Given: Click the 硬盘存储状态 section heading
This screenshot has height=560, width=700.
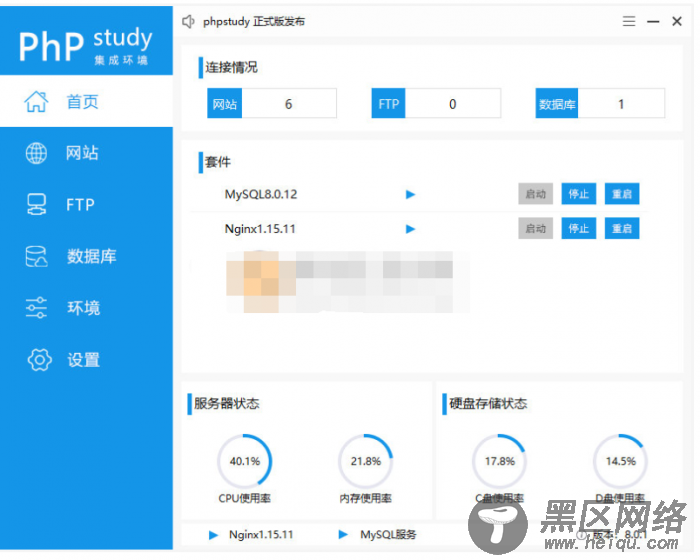Looking at the screenshot, I should tap(488, 404).
